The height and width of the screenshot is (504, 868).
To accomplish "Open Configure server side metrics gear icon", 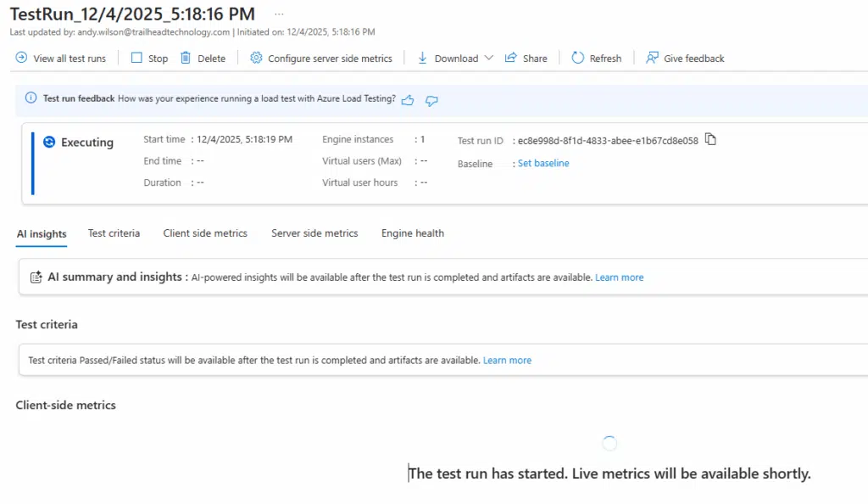I will (x=256, y=58).
